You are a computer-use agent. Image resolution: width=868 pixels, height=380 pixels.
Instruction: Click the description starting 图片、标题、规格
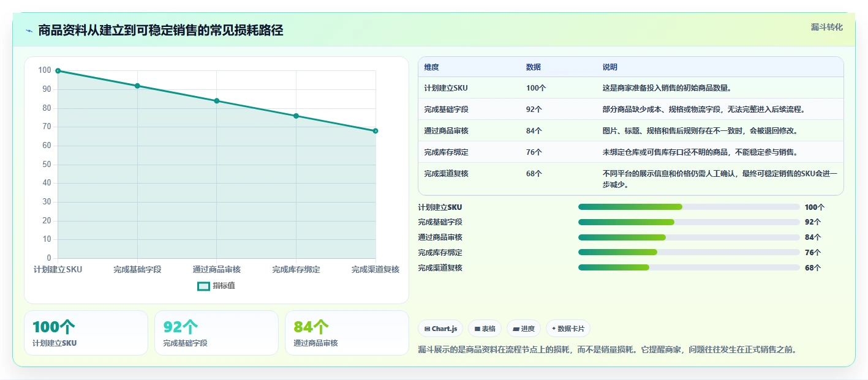pyautogui.click(x=700, y=131)
